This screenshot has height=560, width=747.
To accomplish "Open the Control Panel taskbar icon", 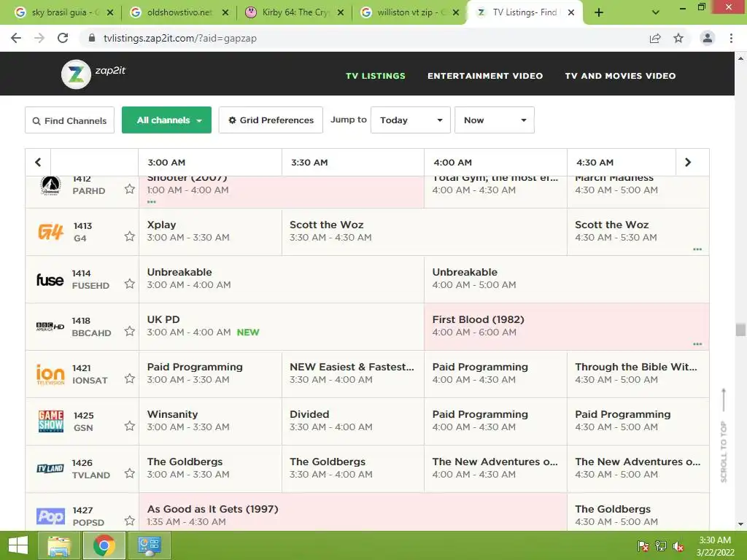I will point(150,545).
